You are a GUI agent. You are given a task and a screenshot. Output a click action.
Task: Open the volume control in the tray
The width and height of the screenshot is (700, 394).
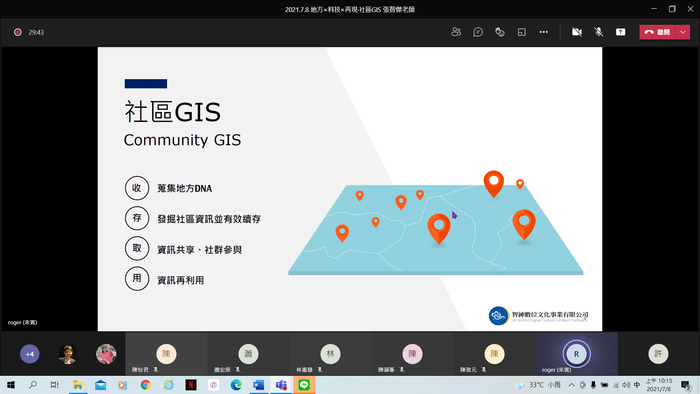(x=626, y=385)
